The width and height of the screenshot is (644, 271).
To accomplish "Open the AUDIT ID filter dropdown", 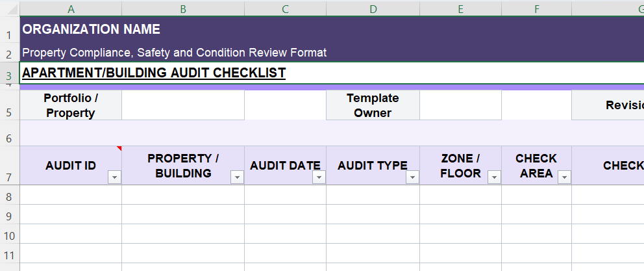I will 114,178.
